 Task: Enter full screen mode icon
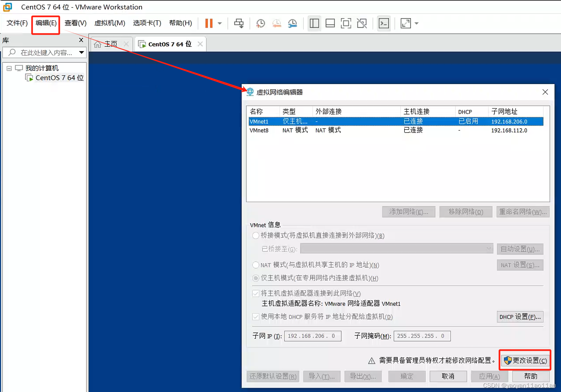click(x=346, y=23)
